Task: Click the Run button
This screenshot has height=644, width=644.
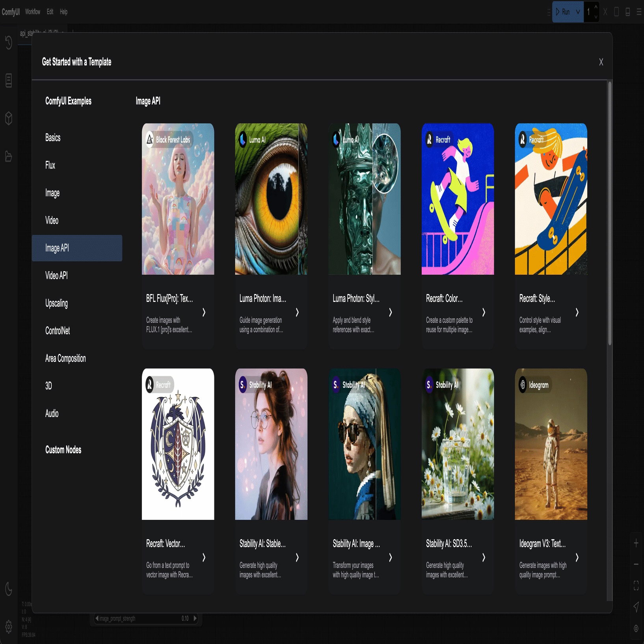Action: coord(563,12)
